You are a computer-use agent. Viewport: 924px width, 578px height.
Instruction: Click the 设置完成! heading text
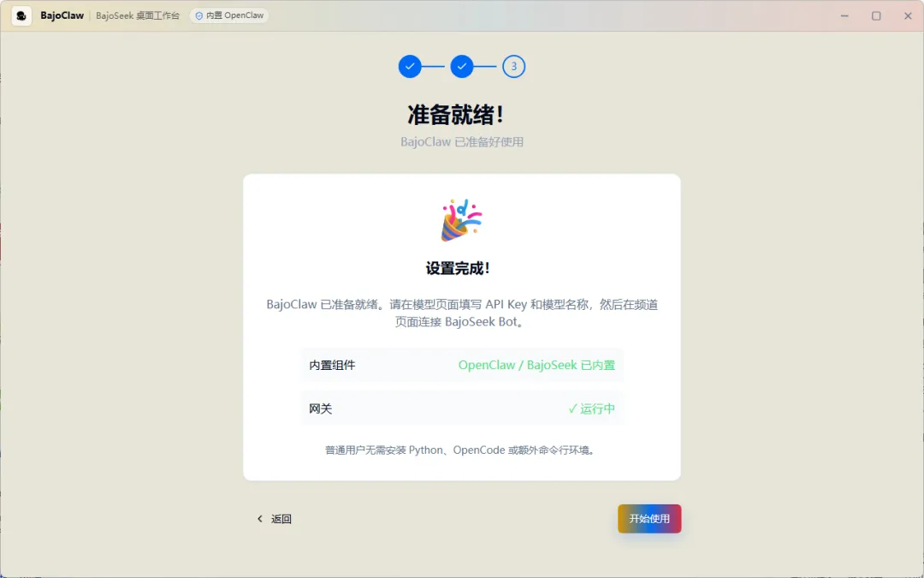tap(458, 268)
